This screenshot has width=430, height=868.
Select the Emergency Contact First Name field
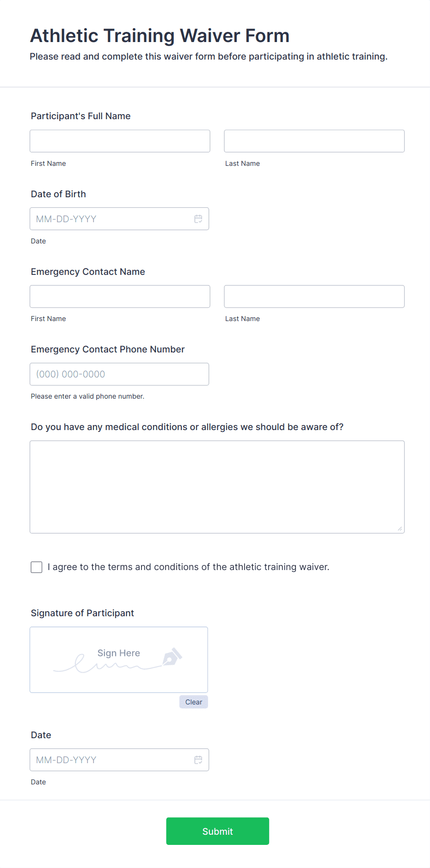[x=119, y=296]
